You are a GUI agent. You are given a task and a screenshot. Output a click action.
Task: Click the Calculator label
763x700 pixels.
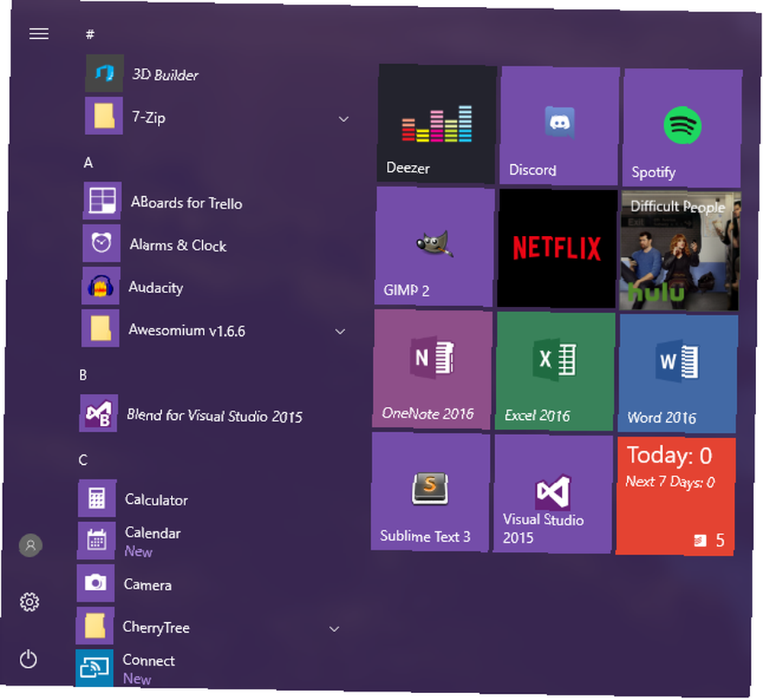(156, 500)
